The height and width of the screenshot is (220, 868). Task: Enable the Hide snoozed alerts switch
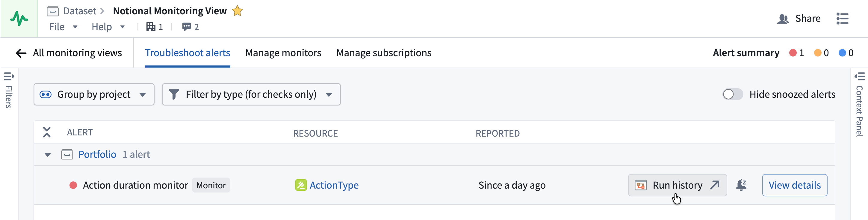coord(732,94)
